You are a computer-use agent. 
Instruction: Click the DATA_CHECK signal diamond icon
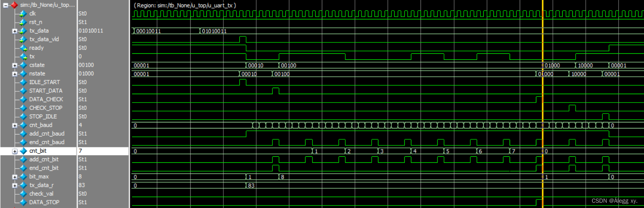23,99
